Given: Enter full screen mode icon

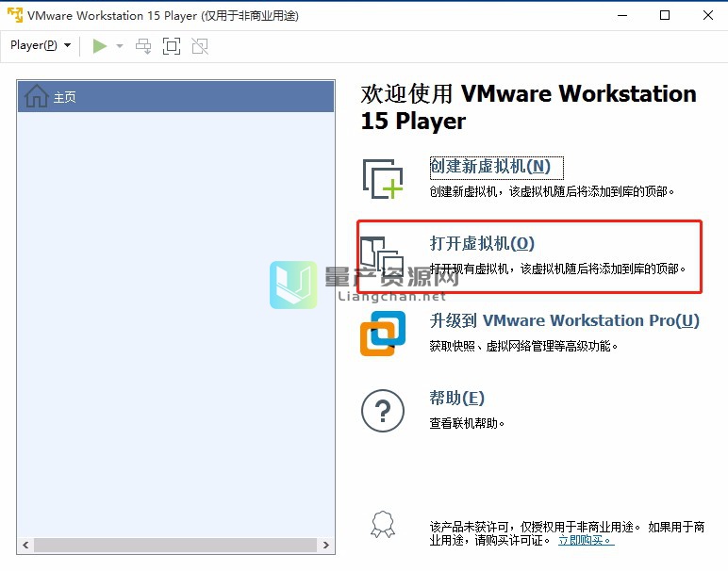Looking at the screenshot, I should coord(172,46).
